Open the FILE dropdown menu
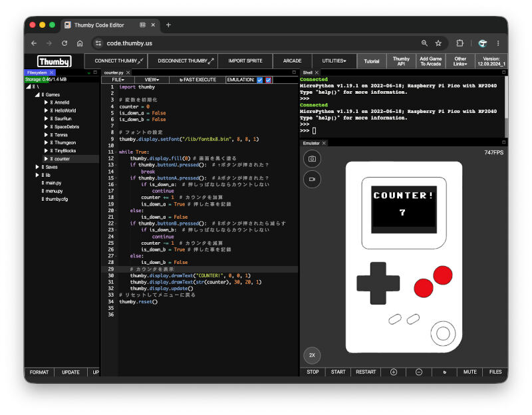The width and height of the screenshot is (532, 415). 118,80
